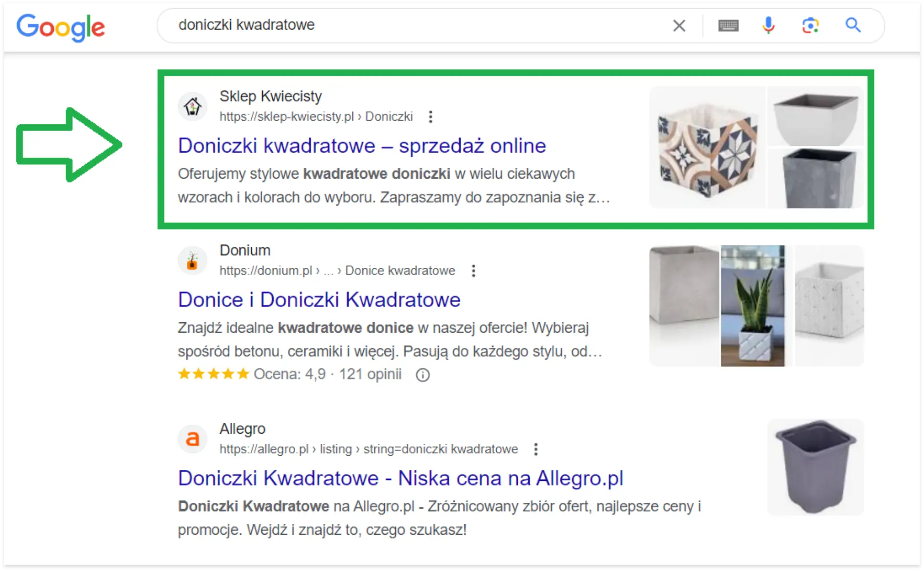The height and width of the screenshot is (571, 924).
Task: Open the three-dot menu for Allegro result
Action: pos(536,449)
